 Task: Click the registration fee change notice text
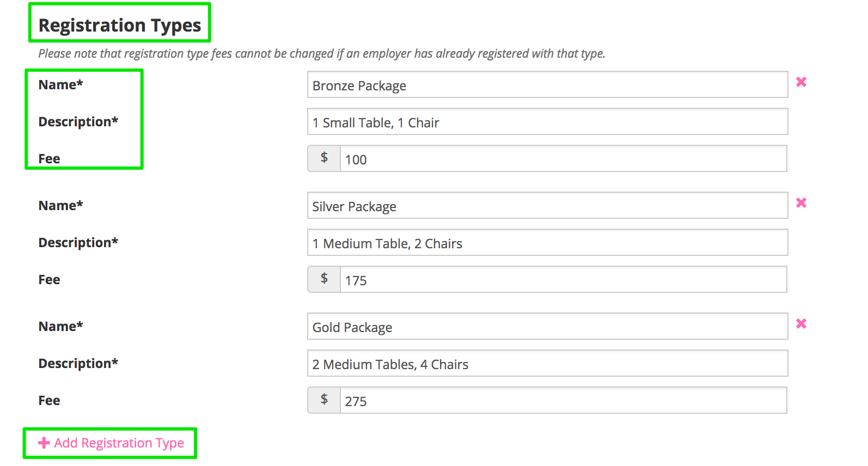tap(321, 54)
